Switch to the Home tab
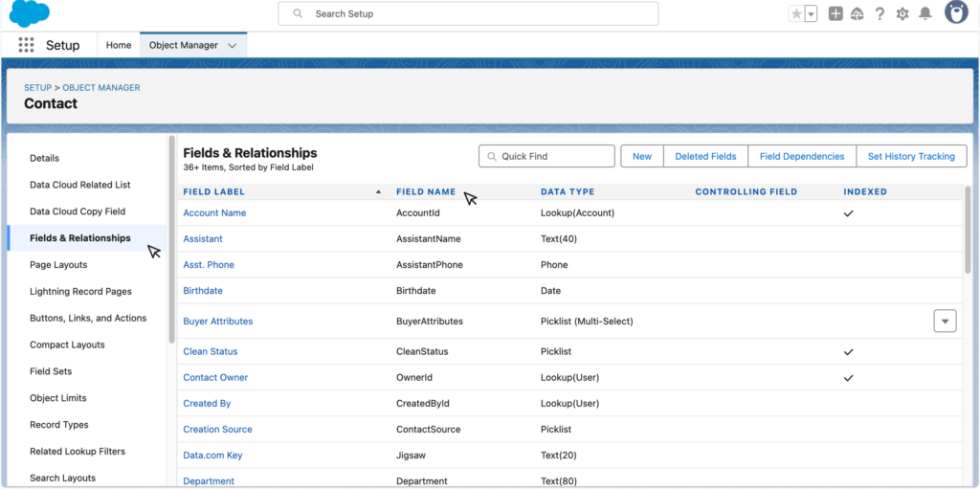Image resolution: width=980 pixels, height=489 pixels. pos(119,45)
